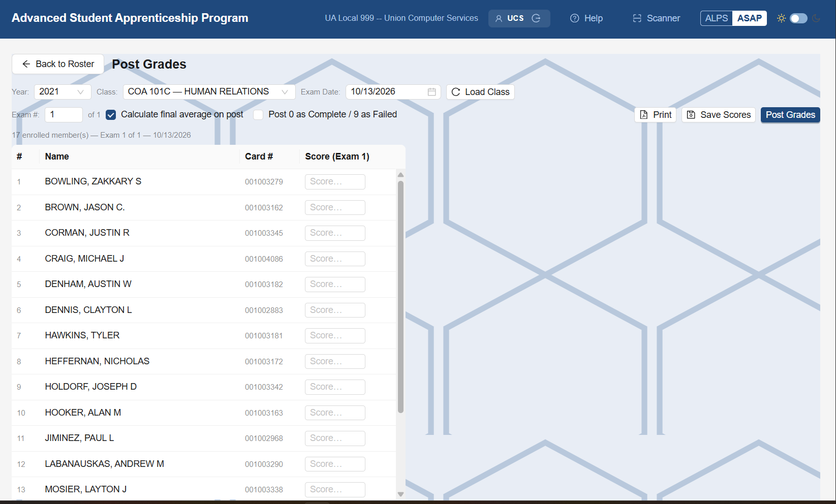Click the user profile icon beside UCS
836x504 pixels.
point(499,18)
